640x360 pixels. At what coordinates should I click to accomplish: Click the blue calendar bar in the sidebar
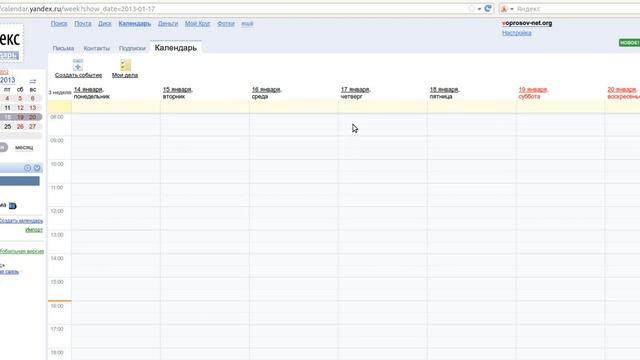point(20,181)
